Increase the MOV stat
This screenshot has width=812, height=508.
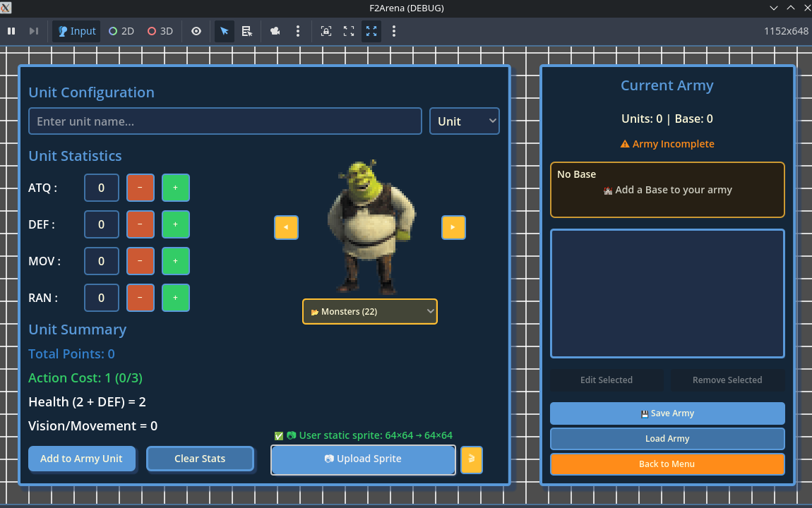[176, 261]
